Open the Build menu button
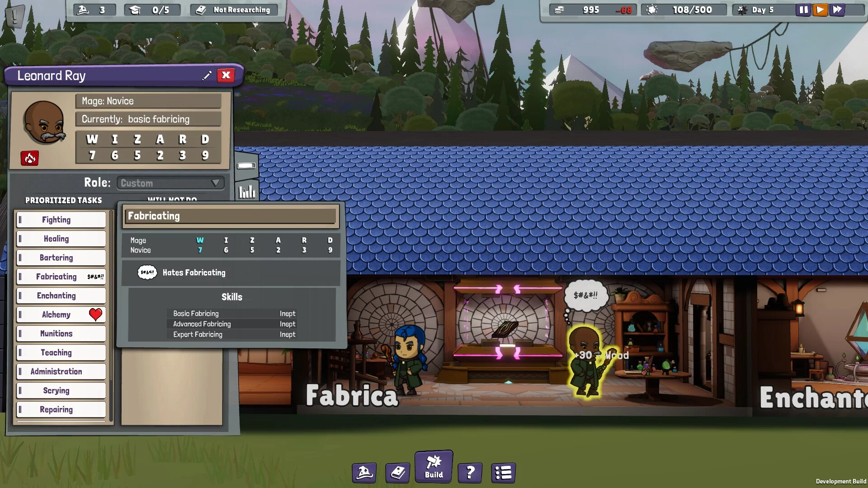868x488 pixels. pos(434,466)
